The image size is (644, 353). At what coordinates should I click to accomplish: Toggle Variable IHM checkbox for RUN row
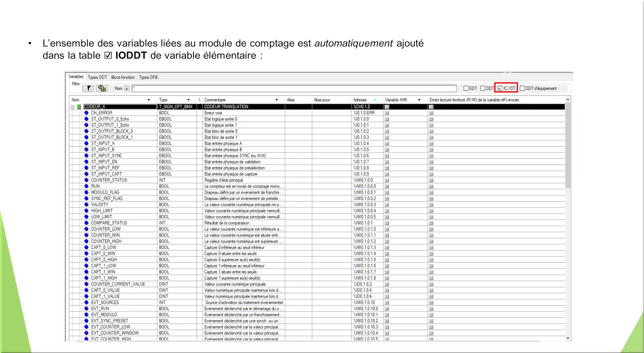387,187
